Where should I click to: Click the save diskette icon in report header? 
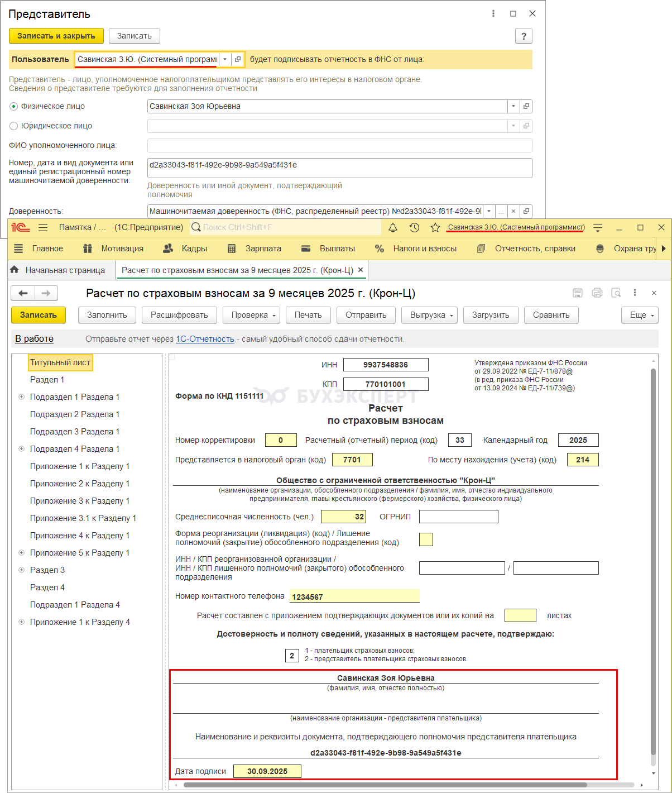tap(578, 293)
